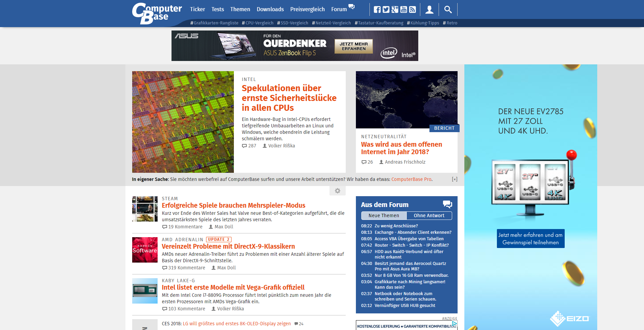Viewport: 644px width, 330px height.
Task: Open '319 Kommentare' link
Action: click(184, 268)
